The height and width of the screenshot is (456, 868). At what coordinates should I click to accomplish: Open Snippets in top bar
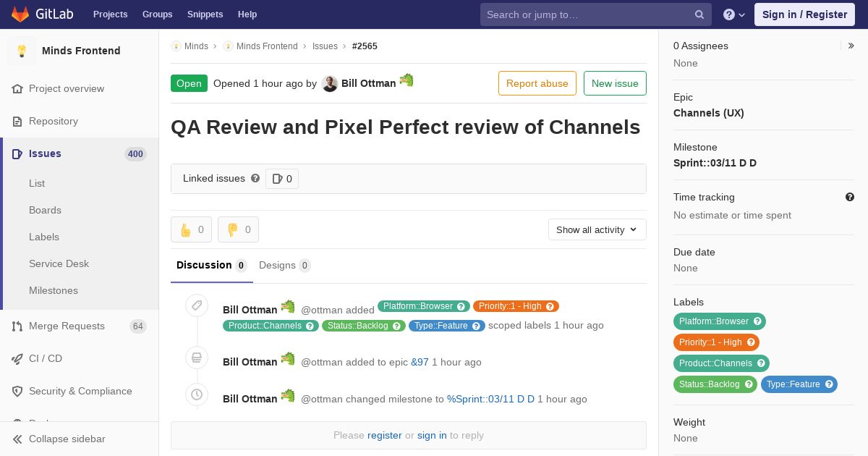205,14
